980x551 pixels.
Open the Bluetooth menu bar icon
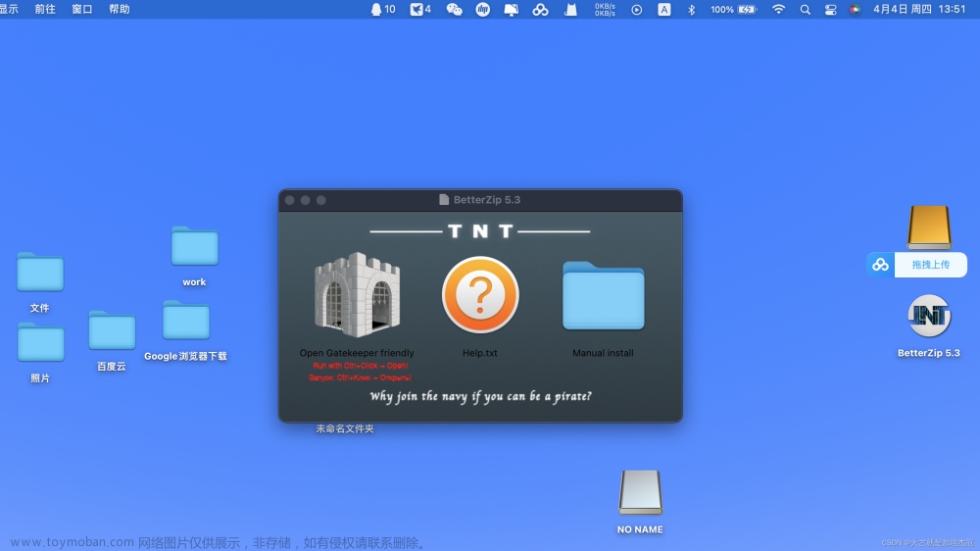(x=691, y=10)
